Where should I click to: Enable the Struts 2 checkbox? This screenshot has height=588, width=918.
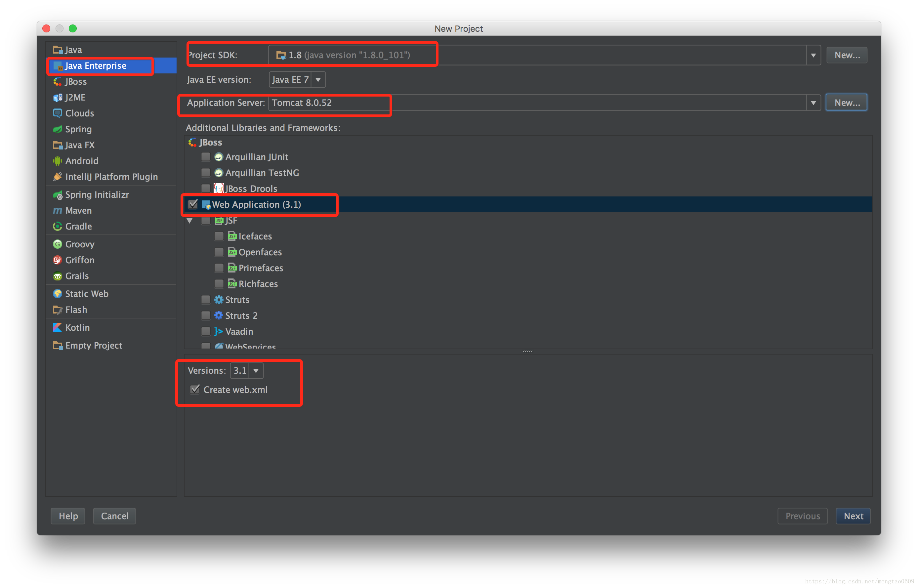tap(206, 316)
